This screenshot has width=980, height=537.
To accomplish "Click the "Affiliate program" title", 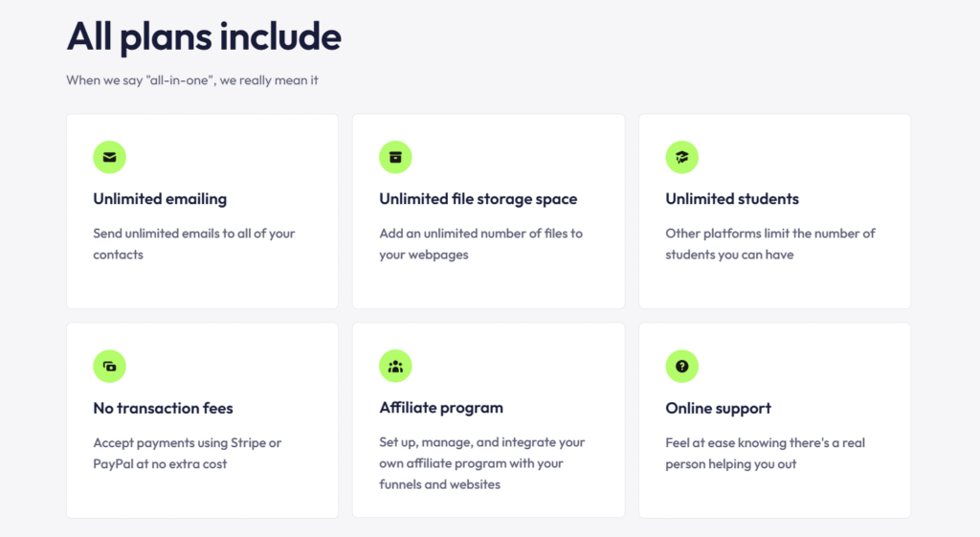I will 441,408.
